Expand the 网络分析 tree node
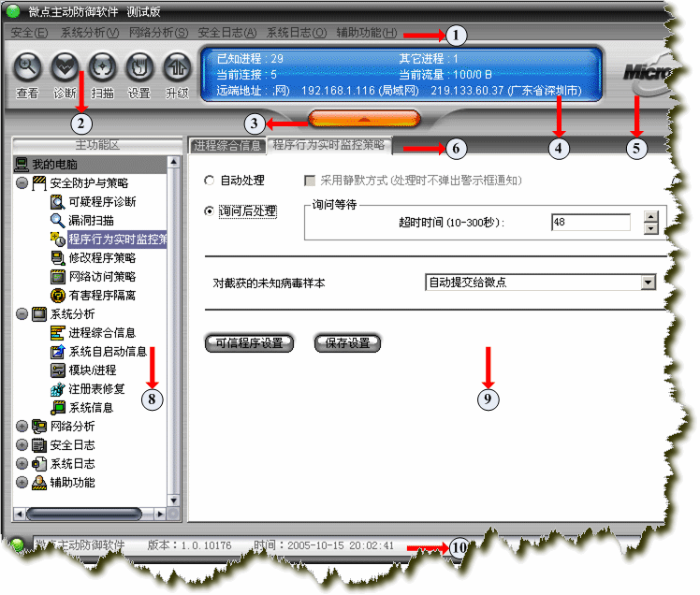Image resolution: width=700 pixels, height=595 pixels. coord(22,426)
